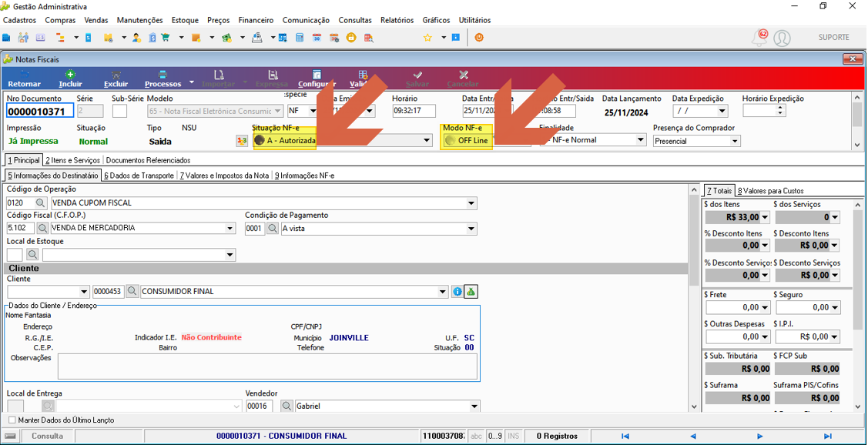Click the Vendedor search magnifier icon
This screenshot has height=445, width=868.
coord(287,407)
